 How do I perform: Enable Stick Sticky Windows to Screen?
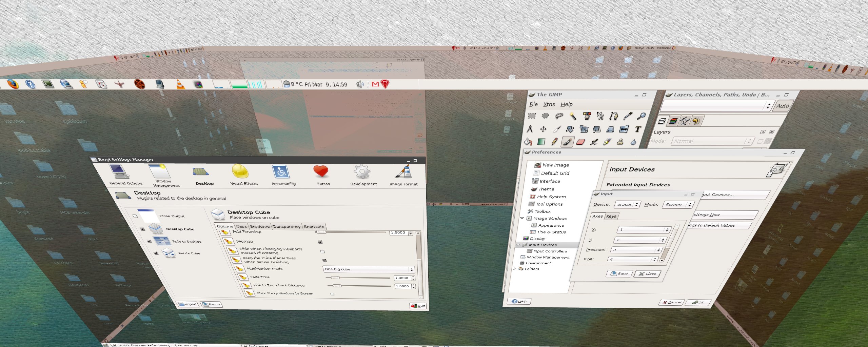pyautogui.click(x=332, y=294)
